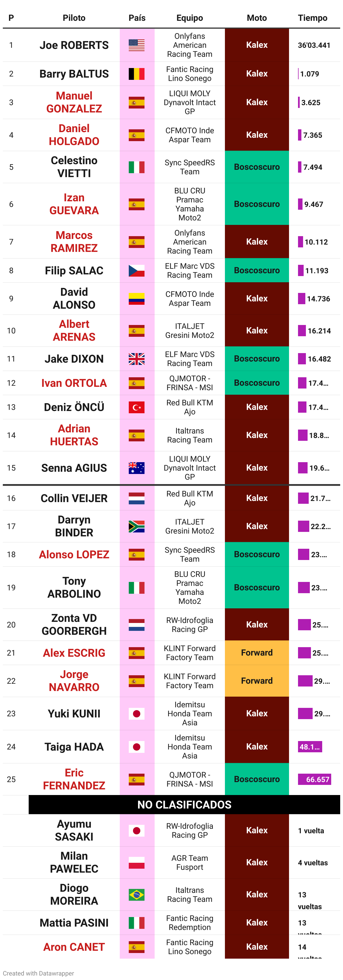Click the Forward cell for Alex Escrig
This screenshot has width=343, height=980.
click(x=257, y=653)
